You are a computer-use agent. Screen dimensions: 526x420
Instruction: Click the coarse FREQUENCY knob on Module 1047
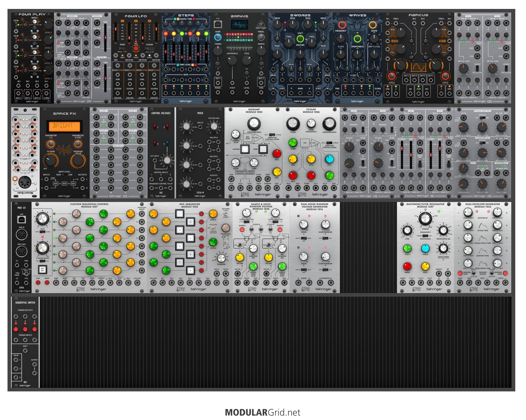pyautogui.click(x=425, y=218)
